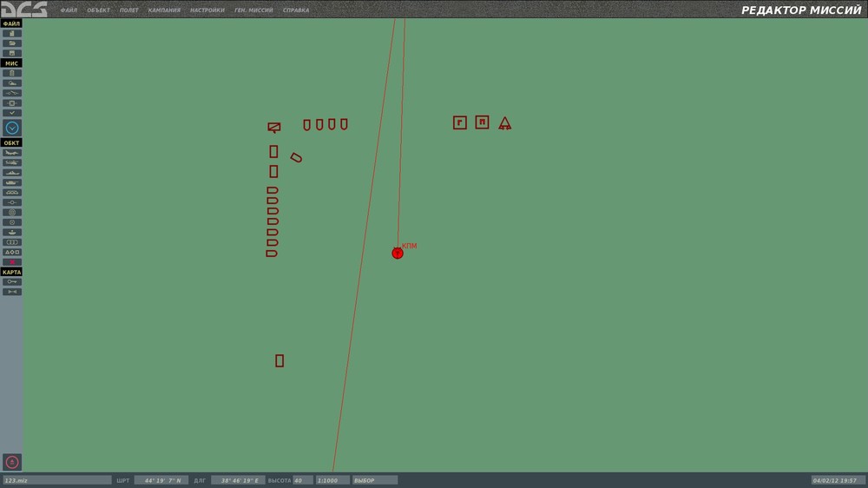Open the ФАЙЛ menu

(69, 10)
